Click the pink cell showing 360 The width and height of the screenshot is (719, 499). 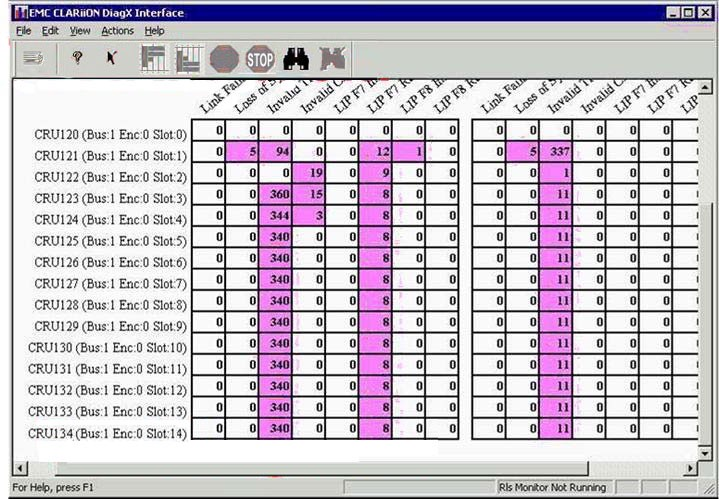coord(275,194)
